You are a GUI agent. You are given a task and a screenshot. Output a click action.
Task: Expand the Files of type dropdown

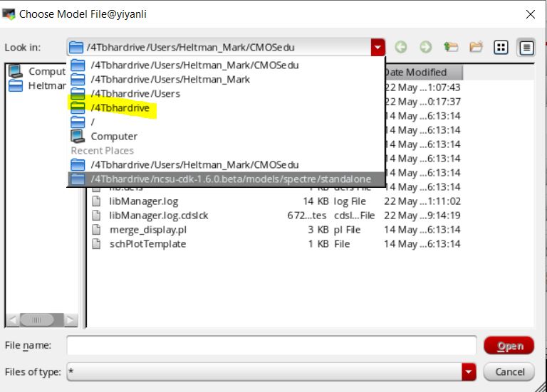[468, 371]
